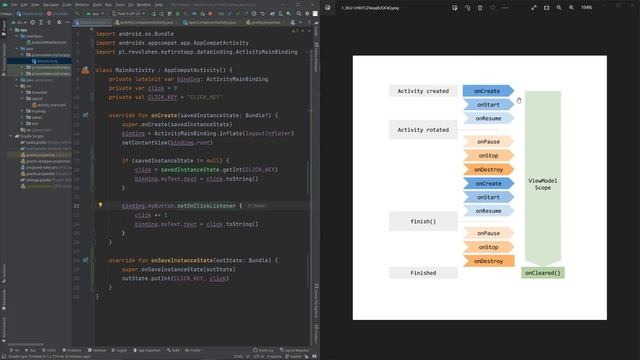Click the lifecycle diagram image
The image size is (640, 360).
[480, 188]
